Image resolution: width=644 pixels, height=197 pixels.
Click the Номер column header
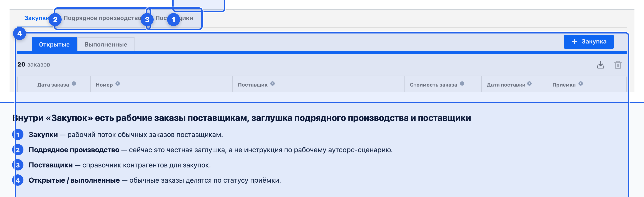point(161,84)
